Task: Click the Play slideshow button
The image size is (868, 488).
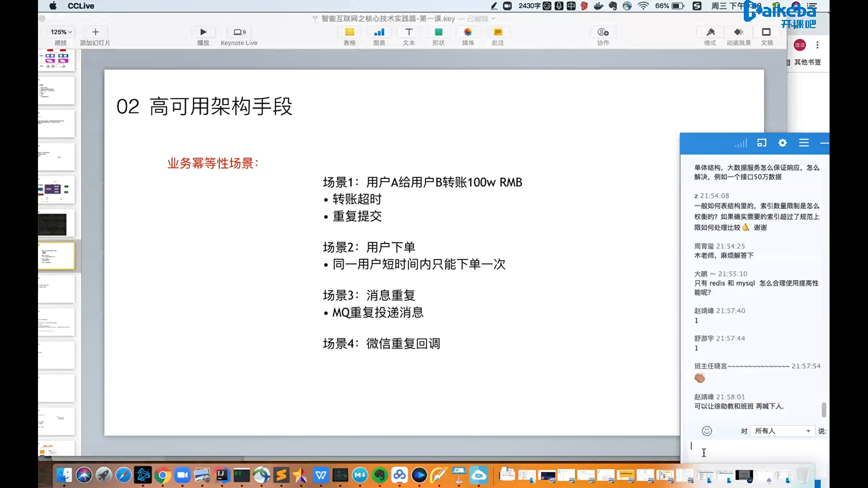Action: tap(203, 33)
